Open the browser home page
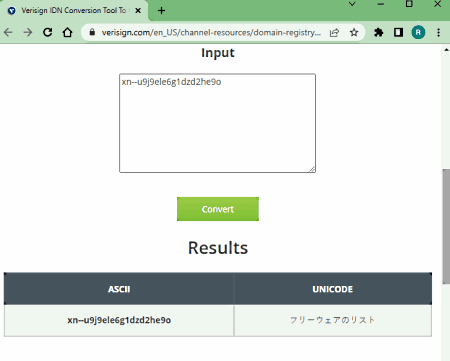This screenshot has width=450, height=361. coord(68,32)
